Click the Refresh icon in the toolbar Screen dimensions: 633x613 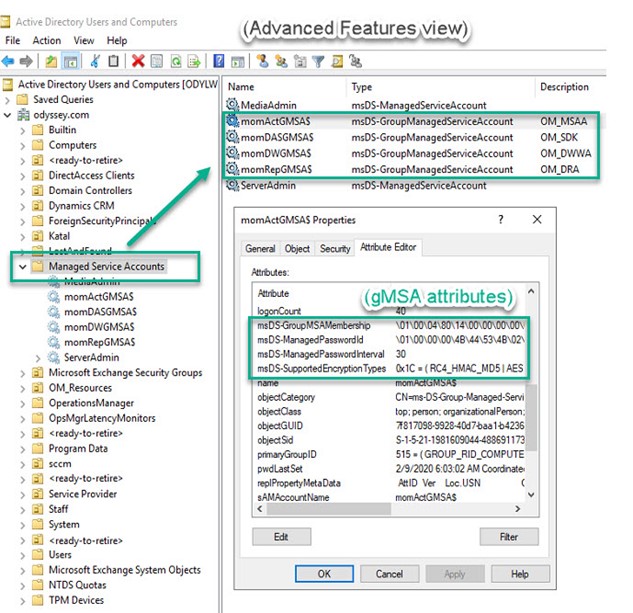177,61
